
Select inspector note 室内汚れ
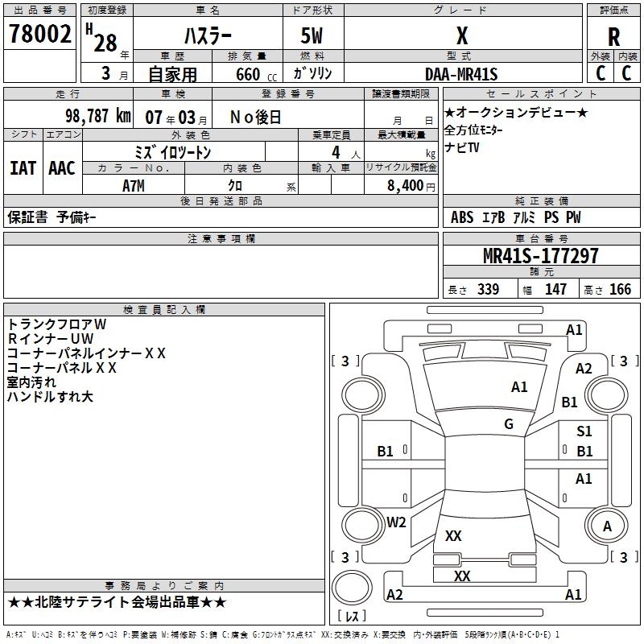(31, 382)
